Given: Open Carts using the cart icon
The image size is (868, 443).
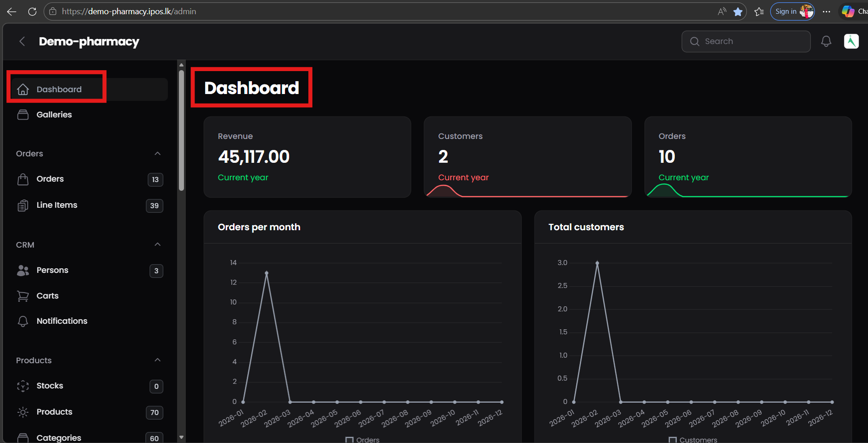Looking at the screenshot, I should 22,296.
